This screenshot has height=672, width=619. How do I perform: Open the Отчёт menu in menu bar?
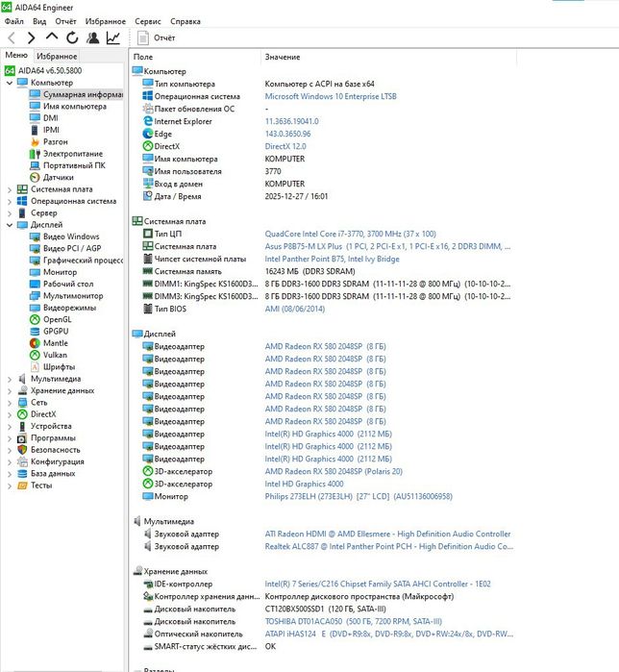click(x=65, y=21)
